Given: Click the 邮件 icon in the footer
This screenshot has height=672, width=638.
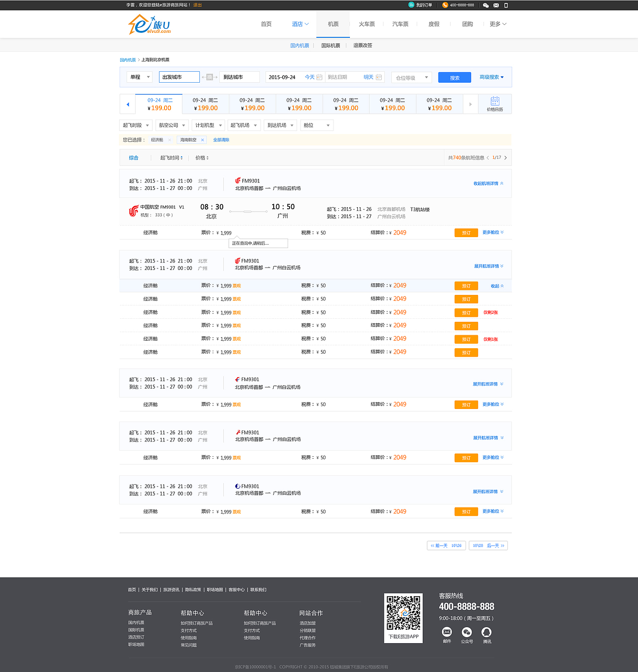Looking at the screenshot, I should point(447,632).
